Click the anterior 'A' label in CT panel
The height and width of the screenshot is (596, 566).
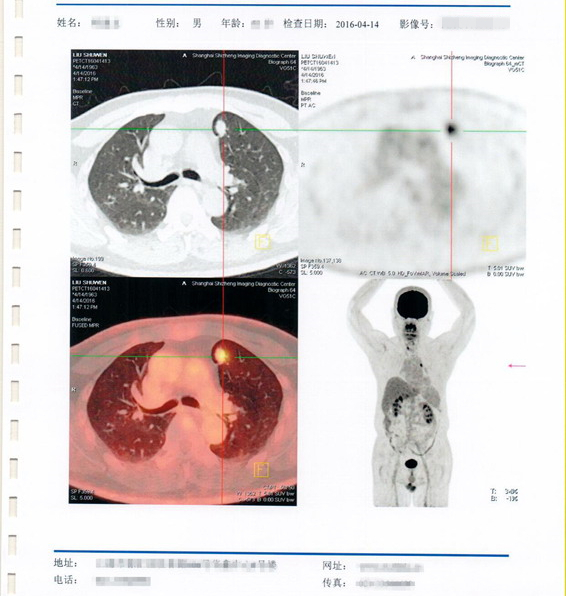[184, 55]
